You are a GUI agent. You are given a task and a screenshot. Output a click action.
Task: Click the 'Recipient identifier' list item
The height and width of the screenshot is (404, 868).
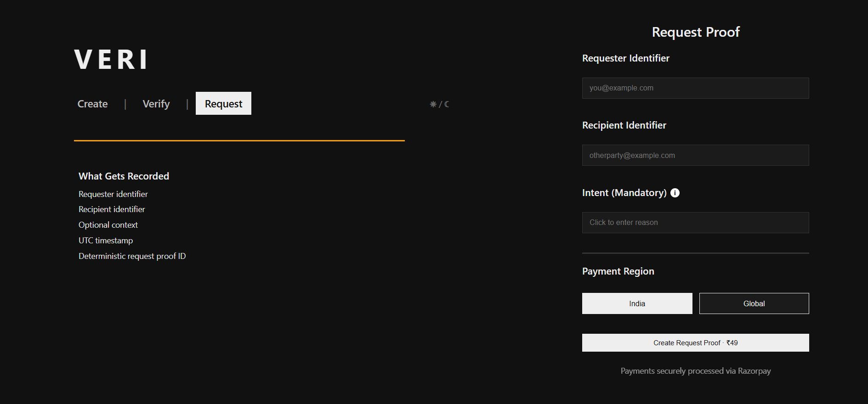click(x=112, y=209)
